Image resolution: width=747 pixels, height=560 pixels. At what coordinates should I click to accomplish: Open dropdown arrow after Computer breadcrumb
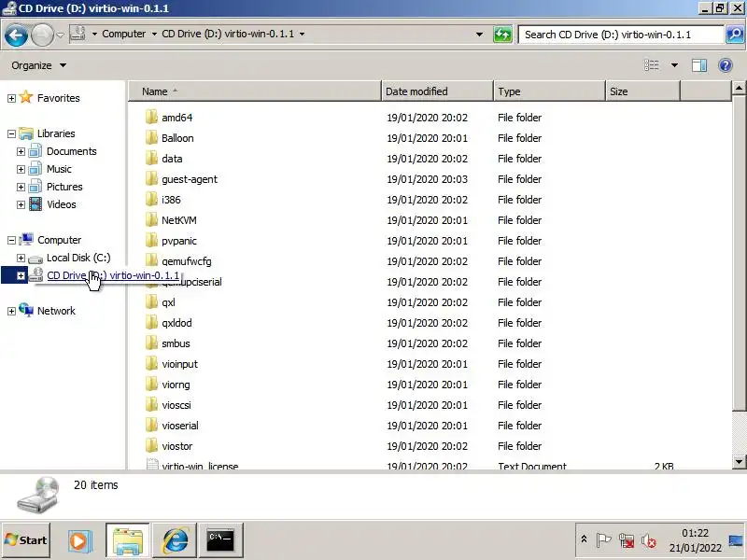pos(154,34)
